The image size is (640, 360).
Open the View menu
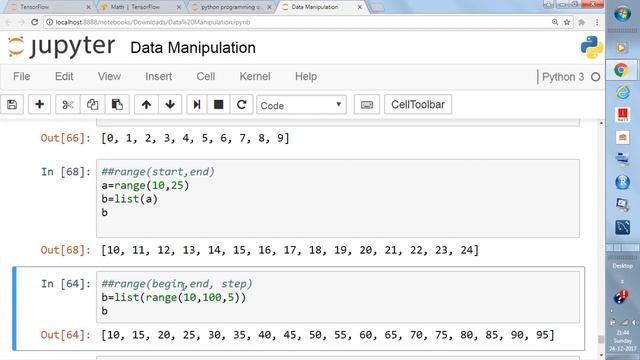(x=109, y=76)
